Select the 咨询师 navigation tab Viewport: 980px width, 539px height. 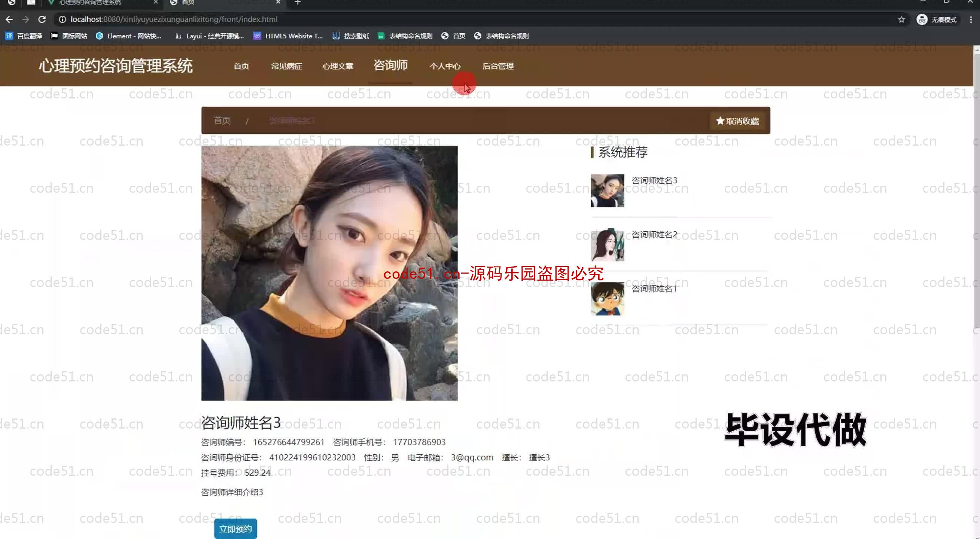pyautogui.click(x=391, y=66)
